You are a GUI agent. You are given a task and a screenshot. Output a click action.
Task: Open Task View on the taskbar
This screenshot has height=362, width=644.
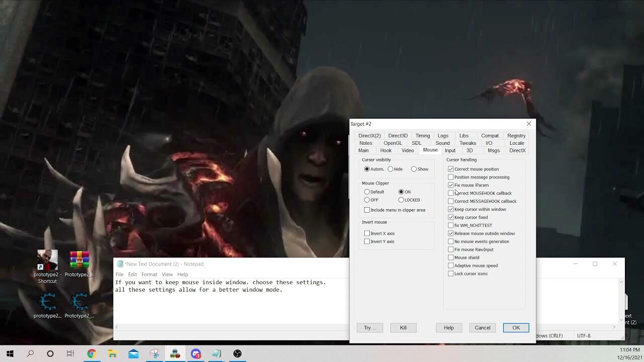point(70,354)
